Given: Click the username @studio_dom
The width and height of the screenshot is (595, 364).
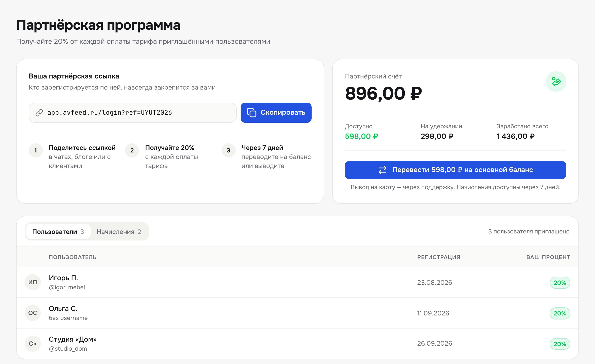Looking at the screenshot, I should coord(68,349).
